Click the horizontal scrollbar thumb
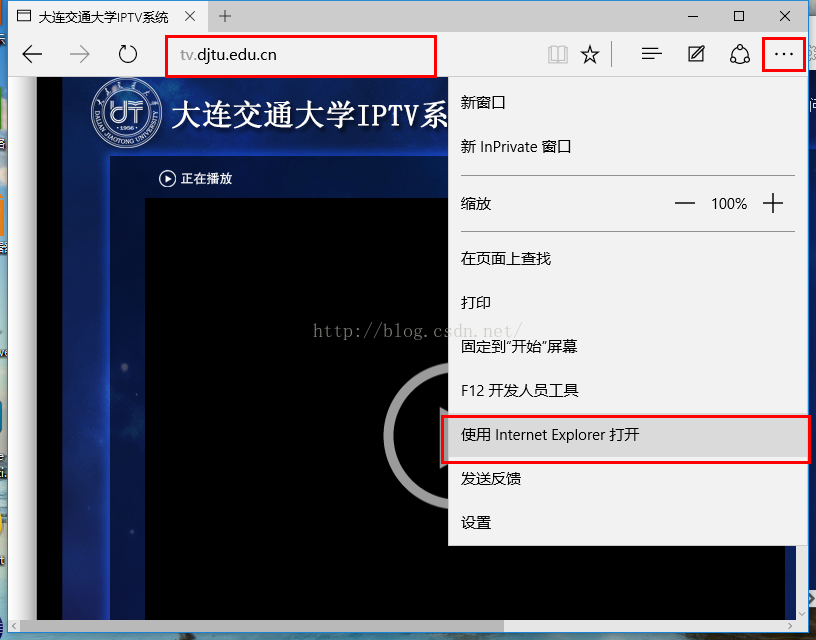Image resolution: width=816 pixels, height=640 pixels. click(262, 626)
